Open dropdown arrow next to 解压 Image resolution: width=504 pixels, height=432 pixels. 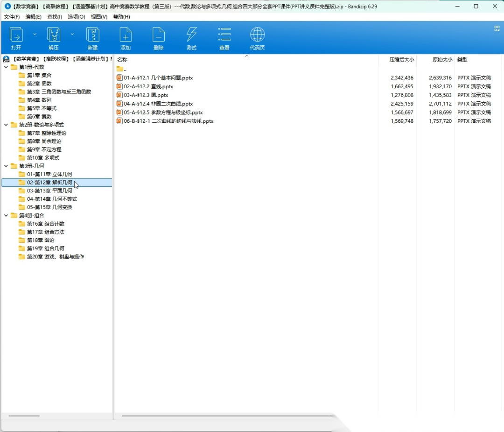(x=72, y=34)
